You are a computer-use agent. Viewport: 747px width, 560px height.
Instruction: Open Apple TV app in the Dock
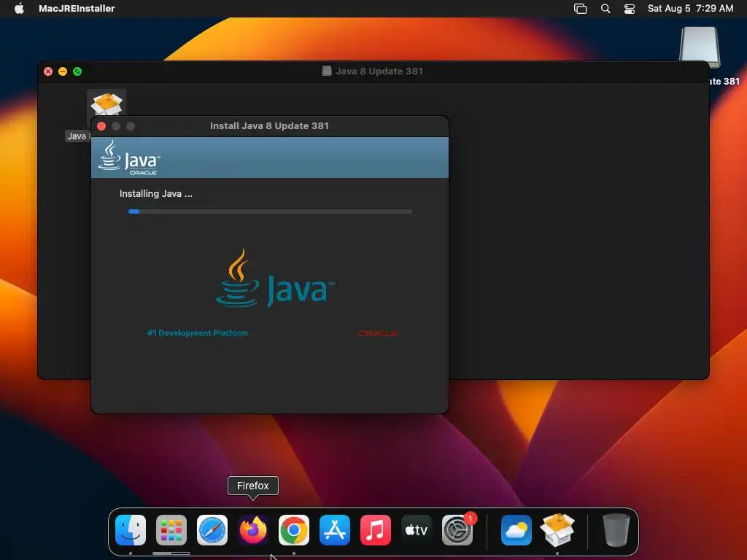pyautogui.click(x=417, y=530)
